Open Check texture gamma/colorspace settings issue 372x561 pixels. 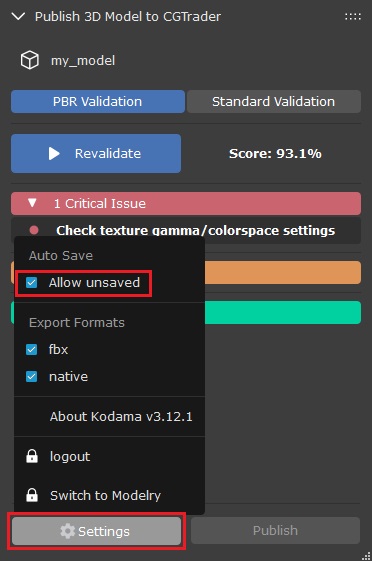pyautogui.click(x=195, y=230)
